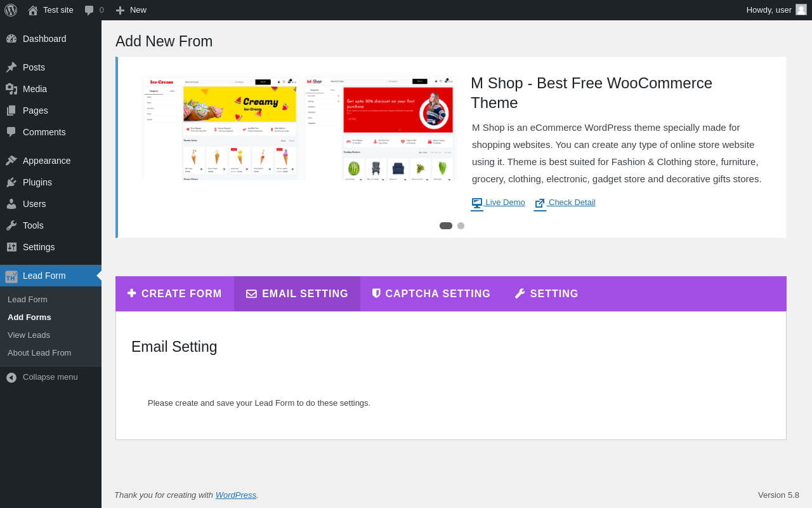Open the Media menu label
This screenshot has width=812, height=508.
35,89
